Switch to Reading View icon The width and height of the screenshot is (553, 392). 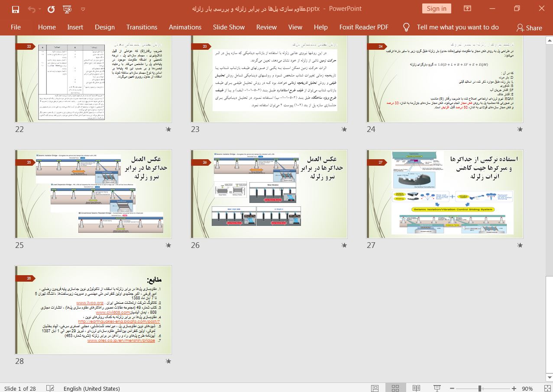(416, 388)
